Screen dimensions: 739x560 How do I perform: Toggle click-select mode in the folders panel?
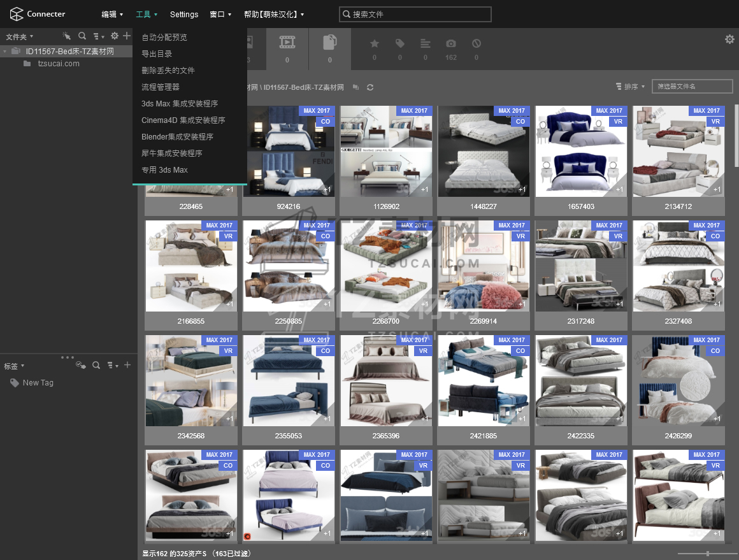pyautogui.click(x=67, y=36)
